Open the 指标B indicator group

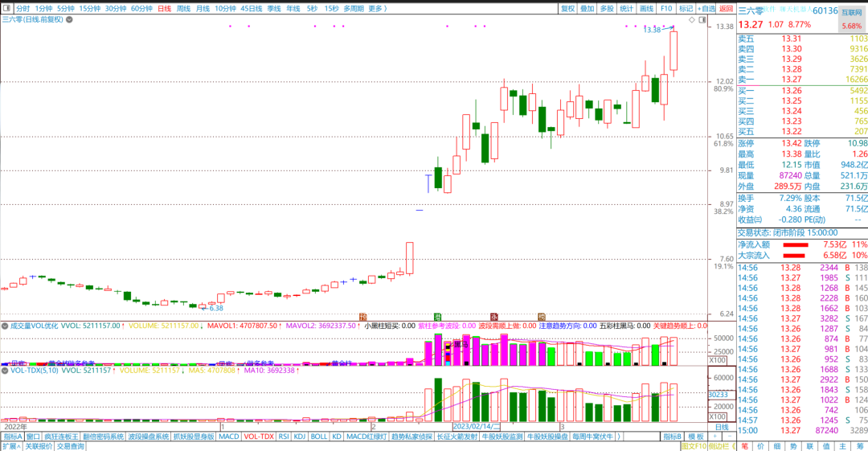[672, 437]
